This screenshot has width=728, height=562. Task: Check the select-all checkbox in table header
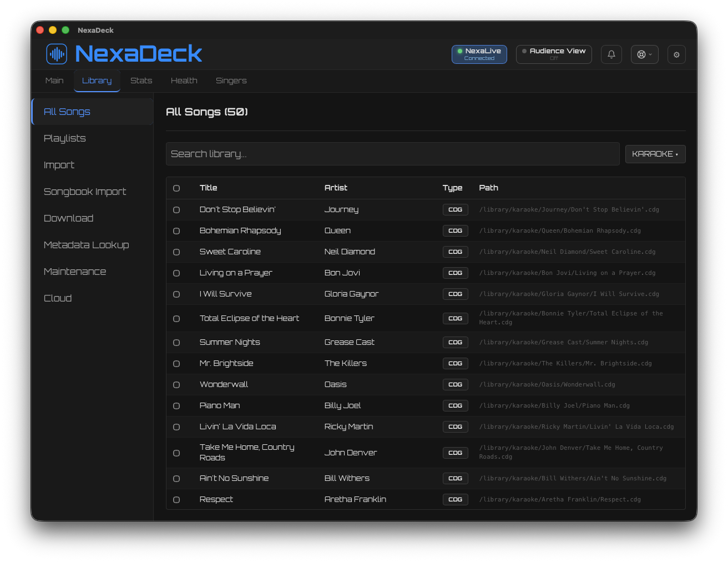[176, 188]
